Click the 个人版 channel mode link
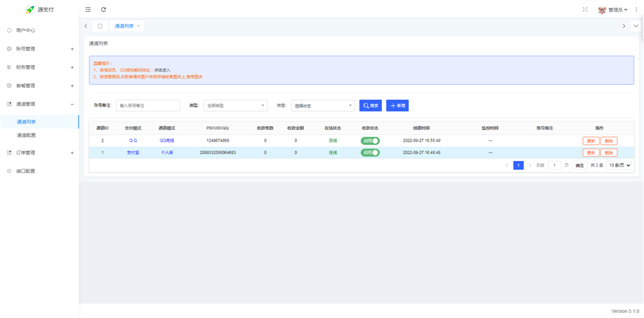 pos(167,153)
